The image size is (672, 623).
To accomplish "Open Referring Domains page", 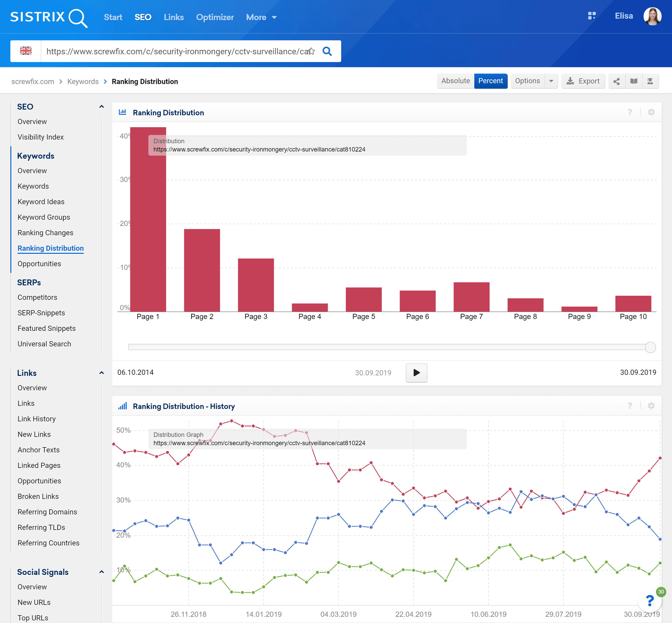I will pyautogui.click(x=47, y=512).
